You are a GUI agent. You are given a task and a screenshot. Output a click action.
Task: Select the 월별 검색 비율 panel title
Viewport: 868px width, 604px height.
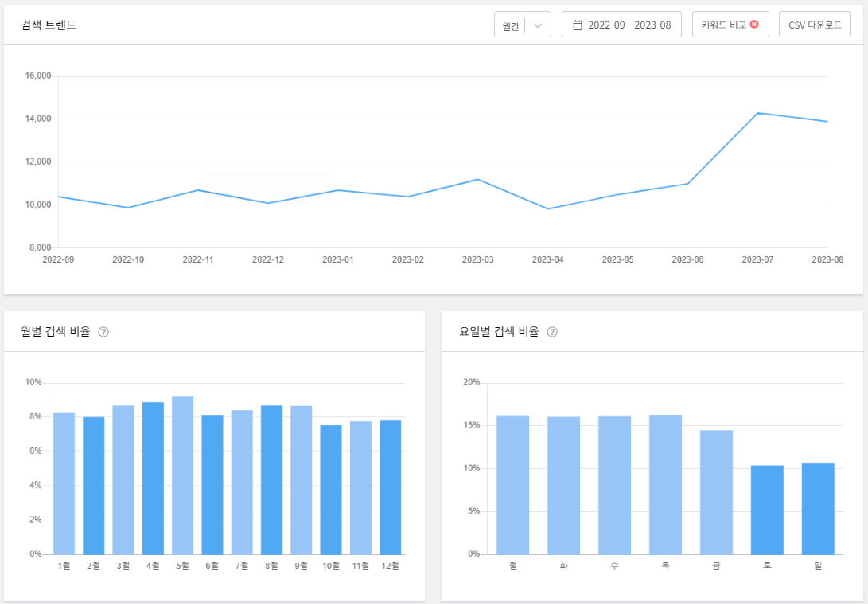pyautogui.click(x=54, y=332)
